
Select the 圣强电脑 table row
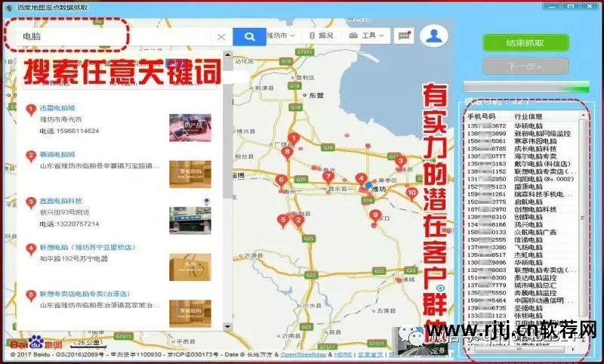click(x=522, y=308)
